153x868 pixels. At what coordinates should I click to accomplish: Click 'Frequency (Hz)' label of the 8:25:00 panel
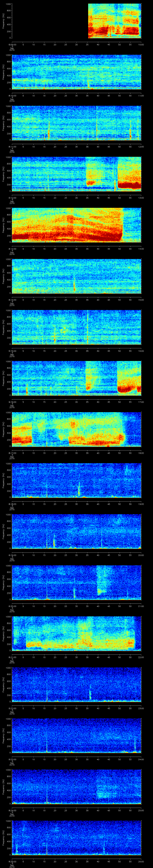pos(3,838)
